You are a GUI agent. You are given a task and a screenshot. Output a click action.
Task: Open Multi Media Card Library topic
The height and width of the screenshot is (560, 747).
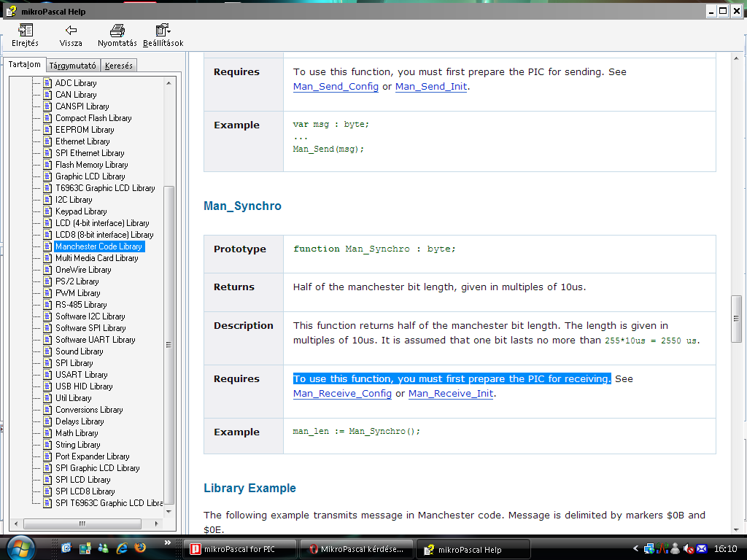(97, 258)
